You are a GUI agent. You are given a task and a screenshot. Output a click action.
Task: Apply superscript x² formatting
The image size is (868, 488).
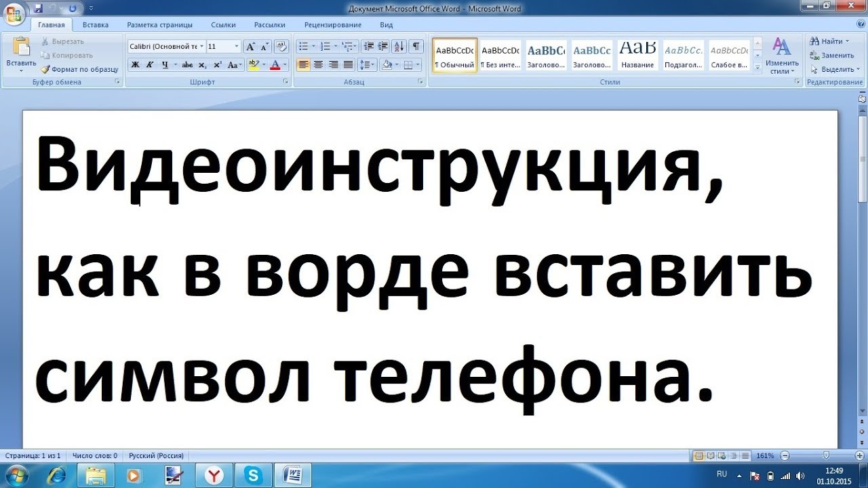click(217, 65)
